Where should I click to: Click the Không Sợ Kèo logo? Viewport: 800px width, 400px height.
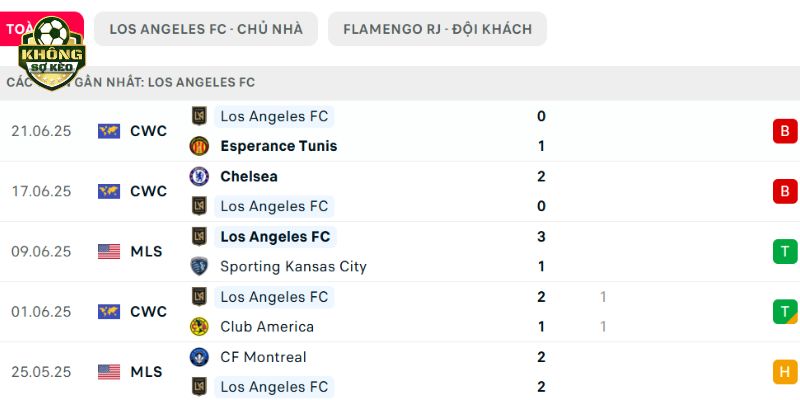pyautogui.click(x=52, y=53)
